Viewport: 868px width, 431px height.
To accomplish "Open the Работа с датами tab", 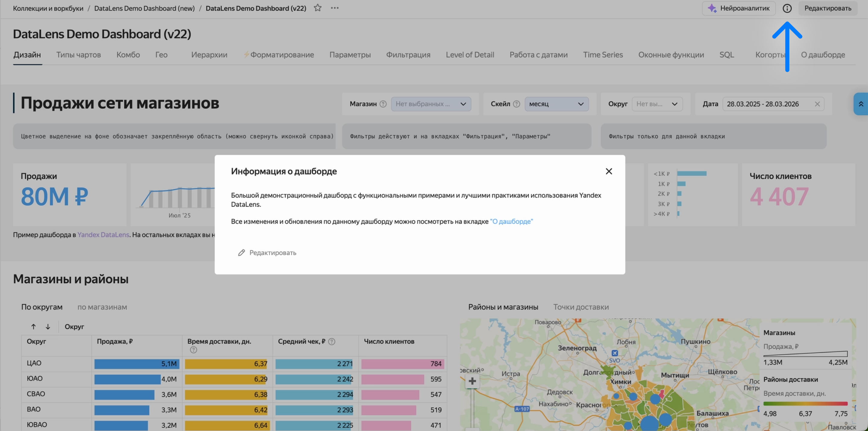I will 539,55.
